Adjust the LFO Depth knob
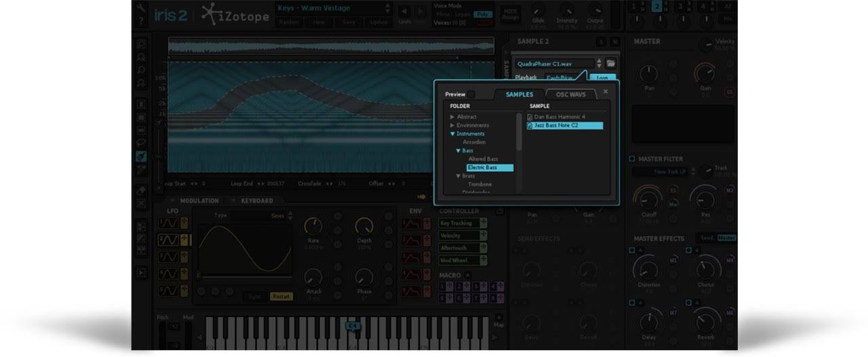This screenshot has height=357, width=868. 364,227
